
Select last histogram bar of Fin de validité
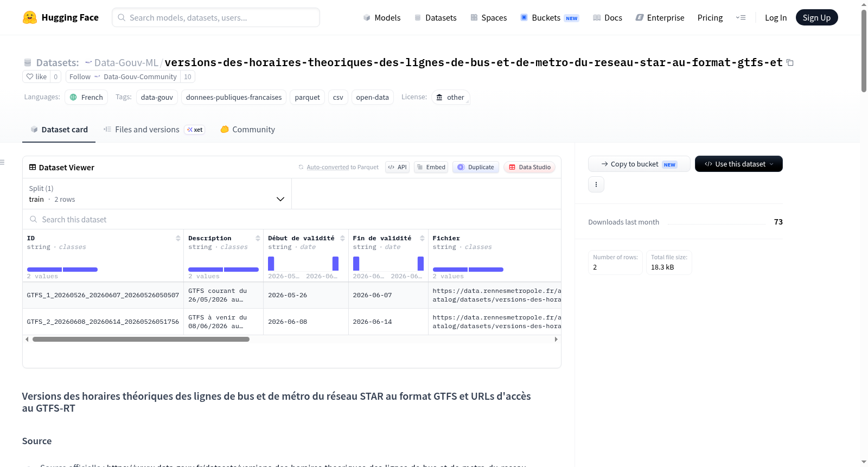click(x=420, y=264)
